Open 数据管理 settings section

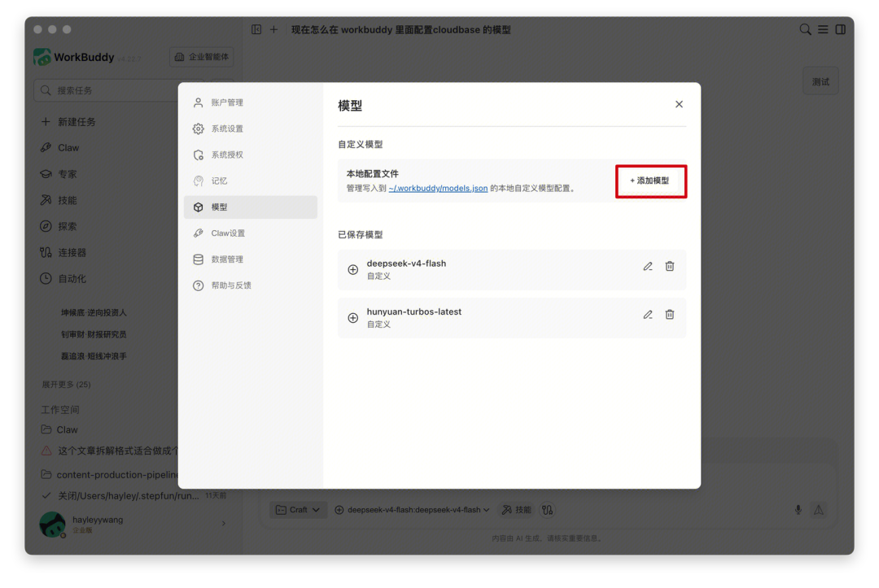[x=250, y=259]
